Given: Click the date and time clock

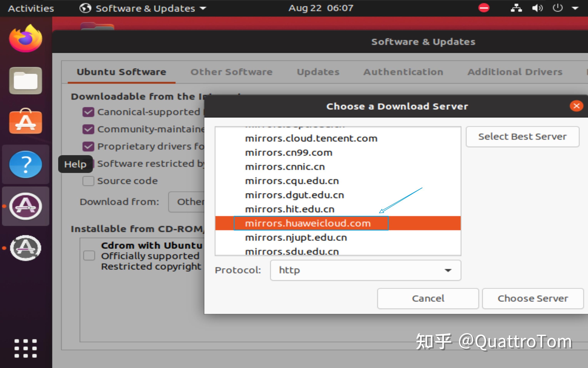Looking at the screenshot, I should coord(321,8).
